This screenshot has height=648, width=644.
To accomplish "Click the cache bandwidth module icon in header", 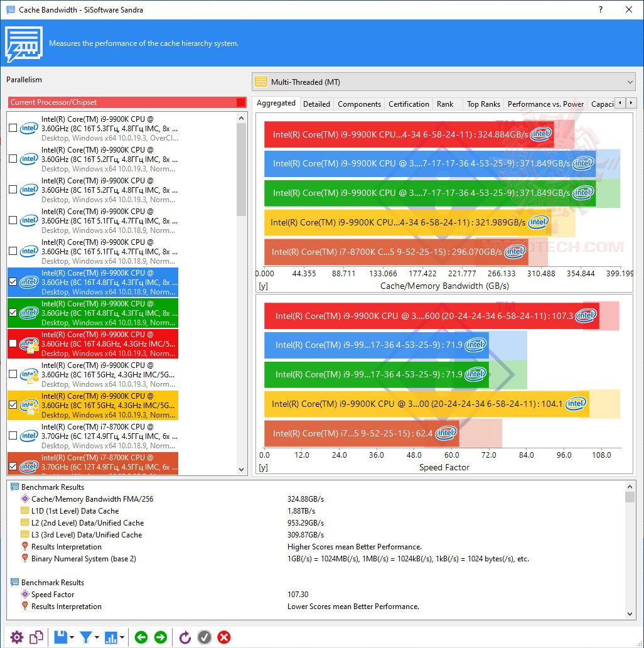I will point(24,44).
